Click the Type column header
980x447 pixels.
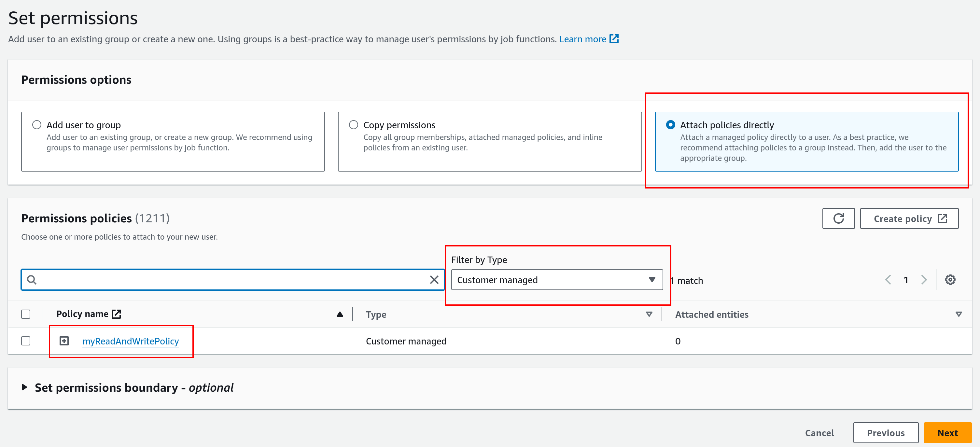click(376, 314)
